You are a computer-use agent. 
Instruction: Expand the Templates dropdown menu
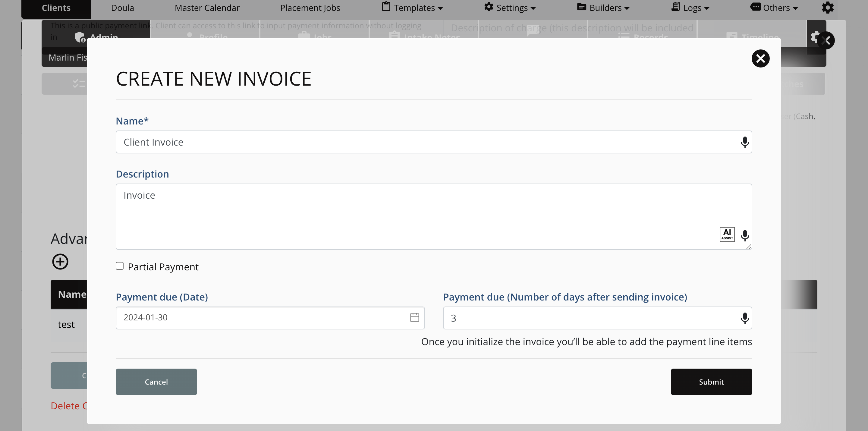[412, 8]
